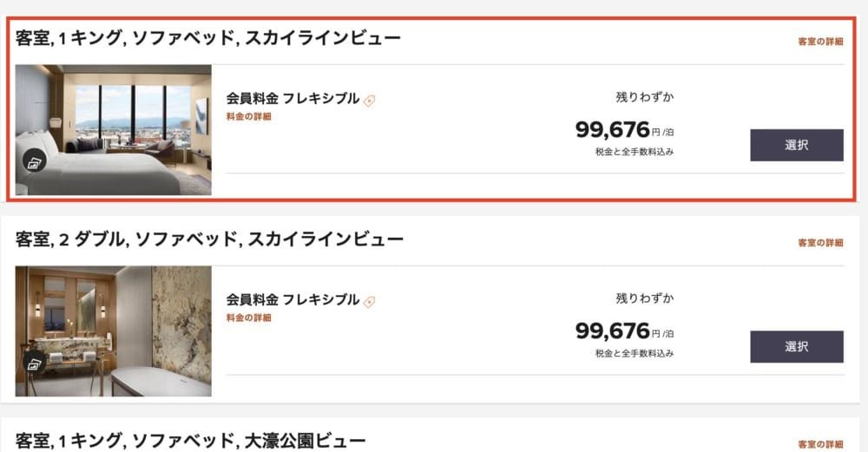Click the bathroom photo of 2 ダブル room
Image resolution: width=868 pixels, height=452 pixels.
tap(114, 331)
